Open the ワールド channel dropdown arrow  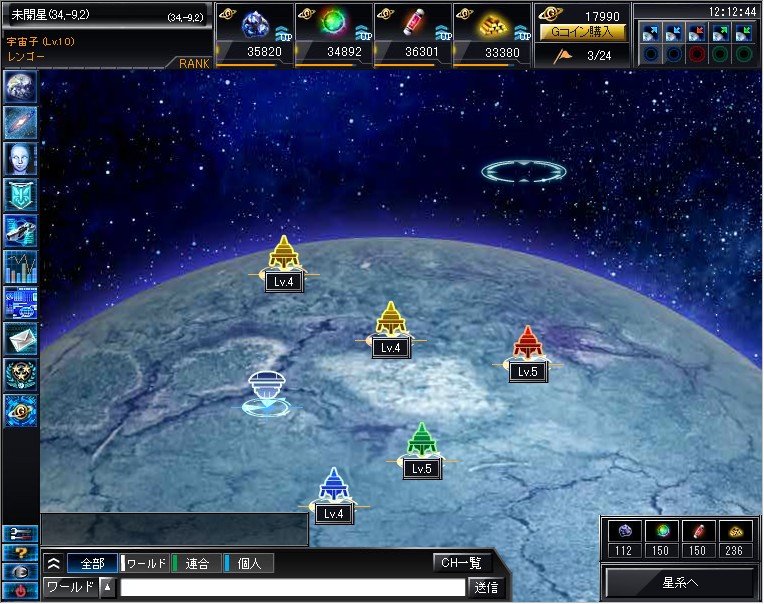[108, 587]
